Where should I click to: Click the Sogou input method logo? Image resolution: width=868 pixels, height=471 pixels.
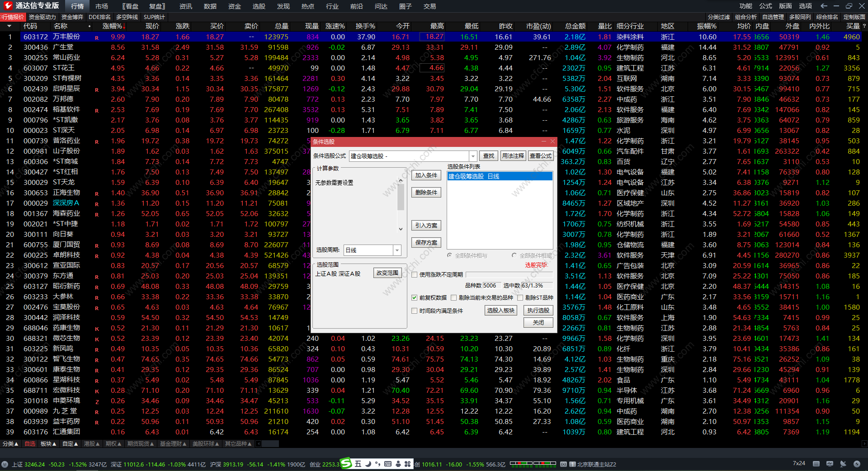click(346, 463)
